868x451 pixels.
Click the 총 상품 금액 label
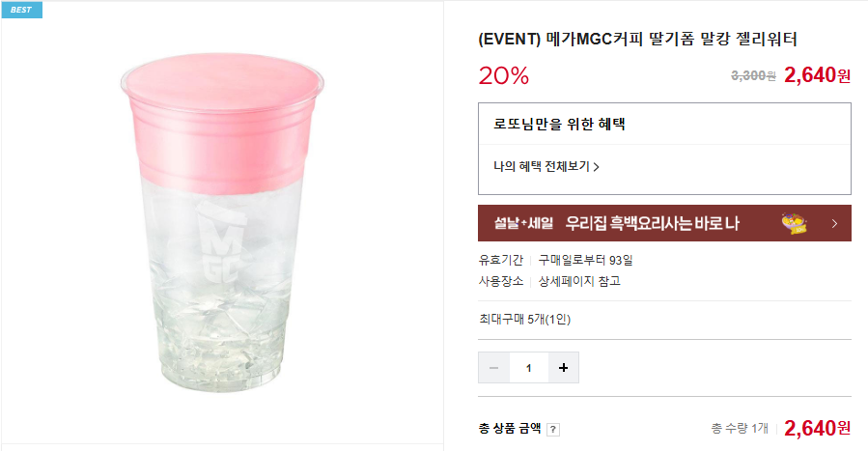pos(510,428)
